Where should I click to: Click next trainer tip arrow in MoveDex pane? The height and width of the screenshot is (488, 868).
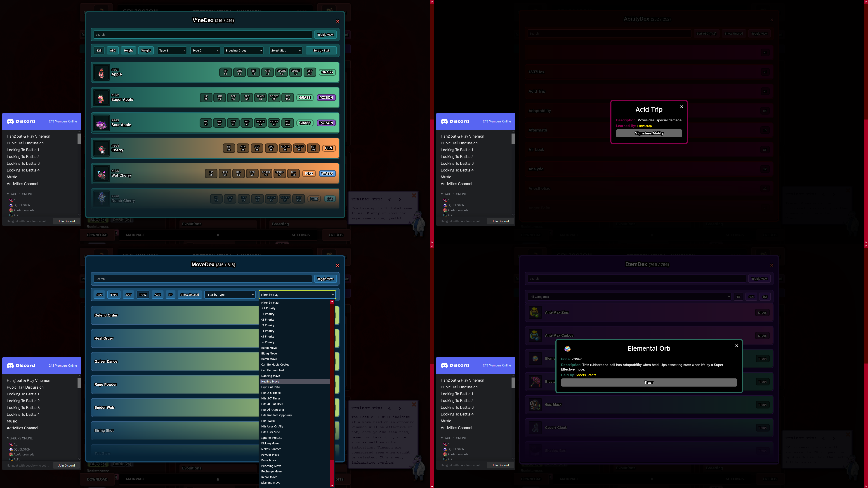point(400,408)
